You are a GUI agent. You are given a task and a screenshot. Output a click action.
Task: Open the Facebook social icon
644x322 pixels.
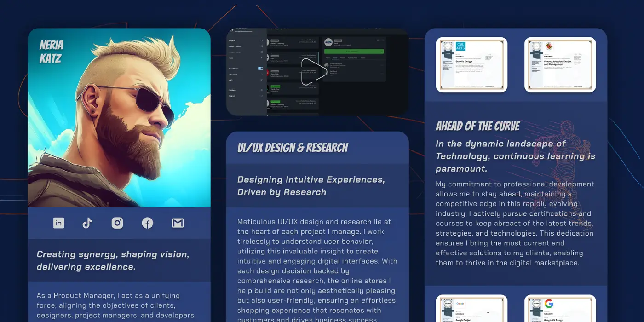pyautogui.click(x=147, y=223)
